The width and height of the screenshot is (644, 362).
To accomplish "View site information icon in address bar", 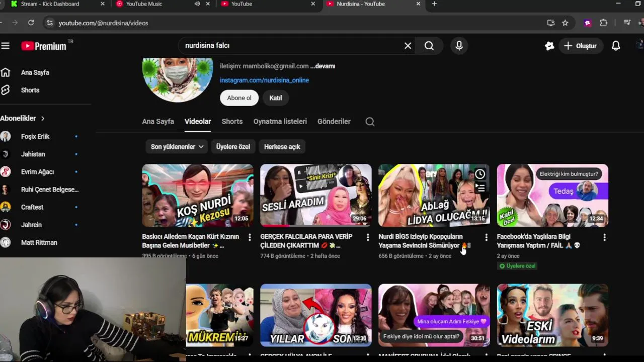I will coord(49,23).
